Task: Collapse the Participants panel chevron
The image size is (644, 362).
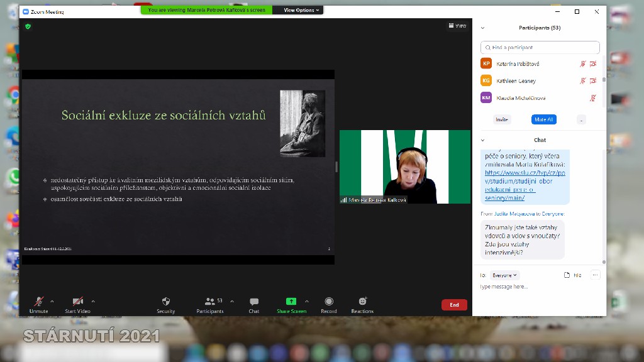Action: tap(483, 28)
